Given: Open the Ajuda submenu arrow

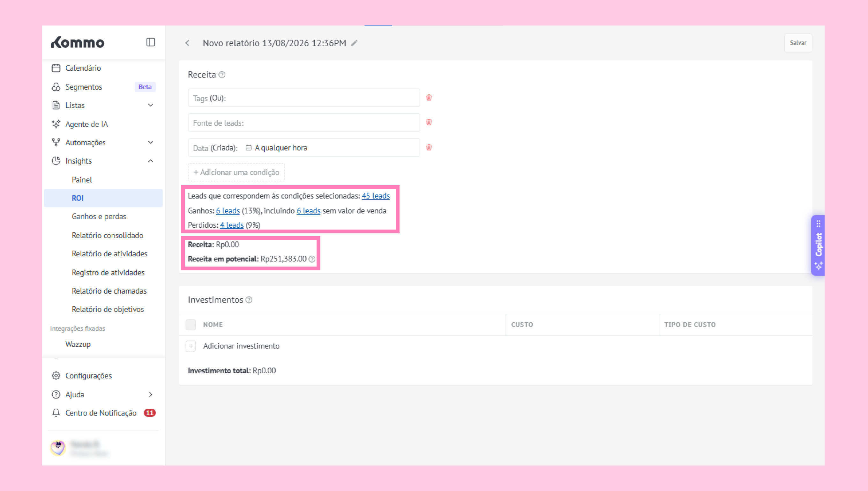Looking at the screenshot, I should (x=151, y=394).
